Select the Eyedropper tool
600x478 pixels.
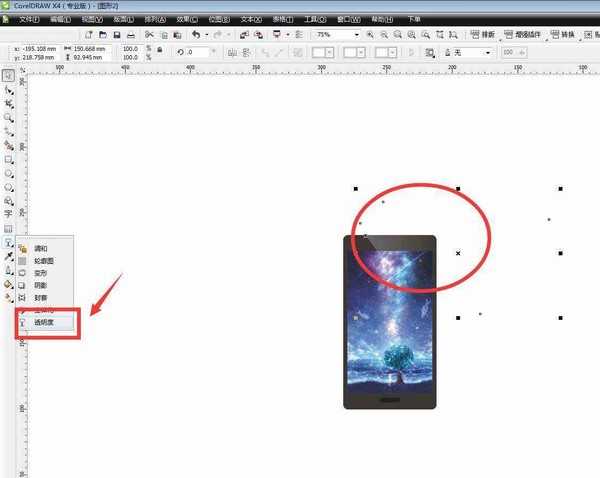point(8,256)
